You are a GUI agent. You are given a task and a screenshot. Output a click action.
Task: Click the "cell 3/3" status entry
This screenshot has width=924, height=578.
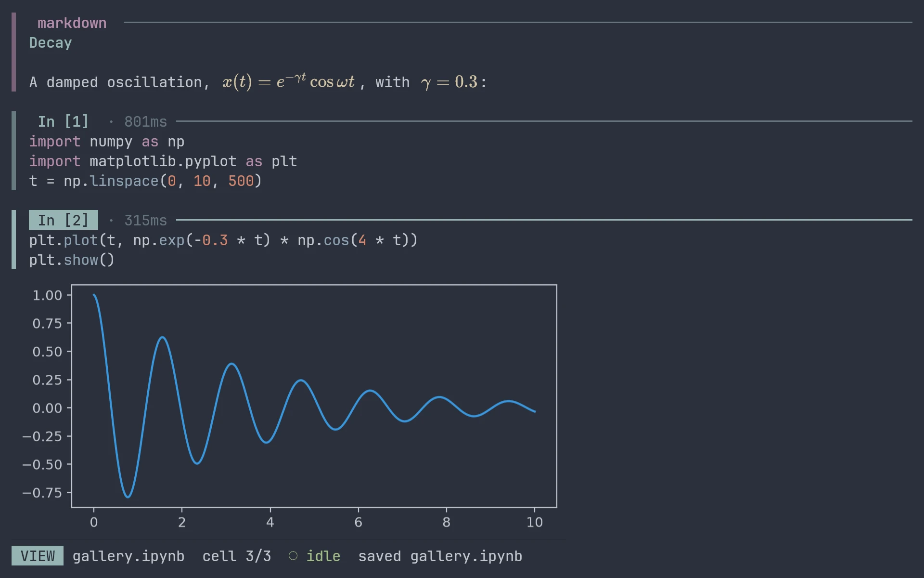pos(237,556)
